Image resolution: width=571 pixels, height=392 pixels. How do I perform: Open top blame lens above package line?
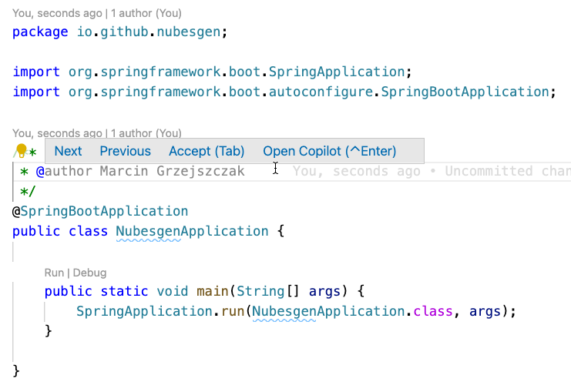point(97,13)
